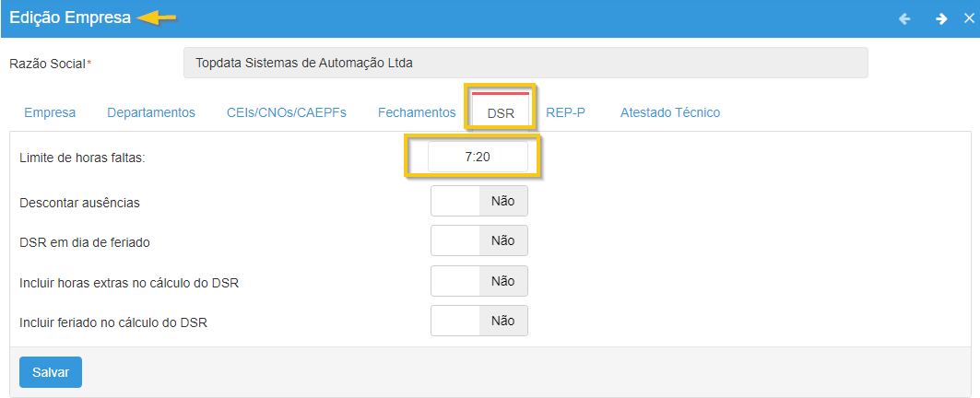Screen dimensions: 980x398
Task: Open the Empresa tab
Action: pos(50,112)
